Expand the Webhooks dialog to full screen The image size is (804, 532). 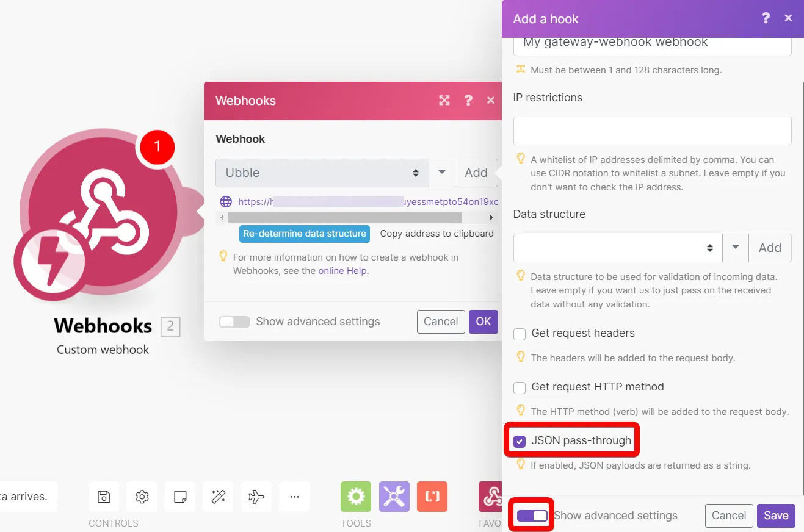pyautogui.click(x=444, y=101)
